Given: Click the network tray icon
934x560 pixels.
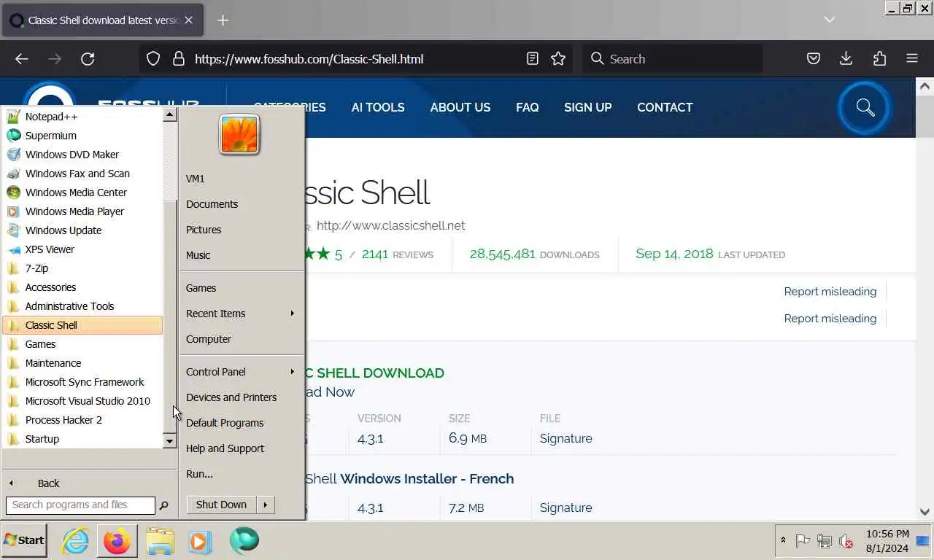Looking at the screenshot, I should (825, 541).
